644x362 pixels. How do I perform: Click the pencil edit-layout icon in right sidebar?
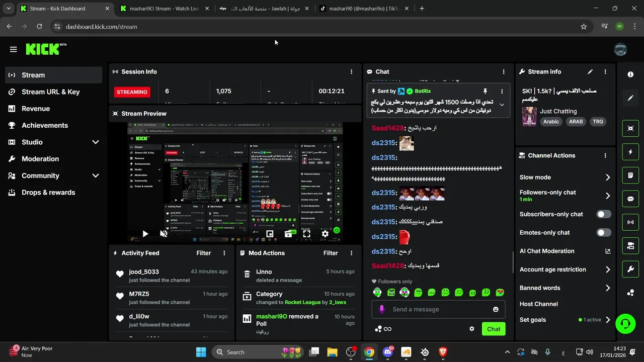click(630, 98)
